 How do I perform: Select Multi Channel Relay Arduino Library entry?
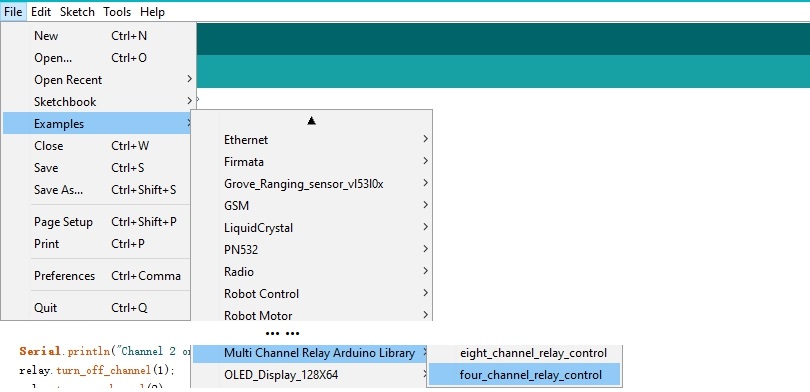pyautogui.click(x=311, y=354)
